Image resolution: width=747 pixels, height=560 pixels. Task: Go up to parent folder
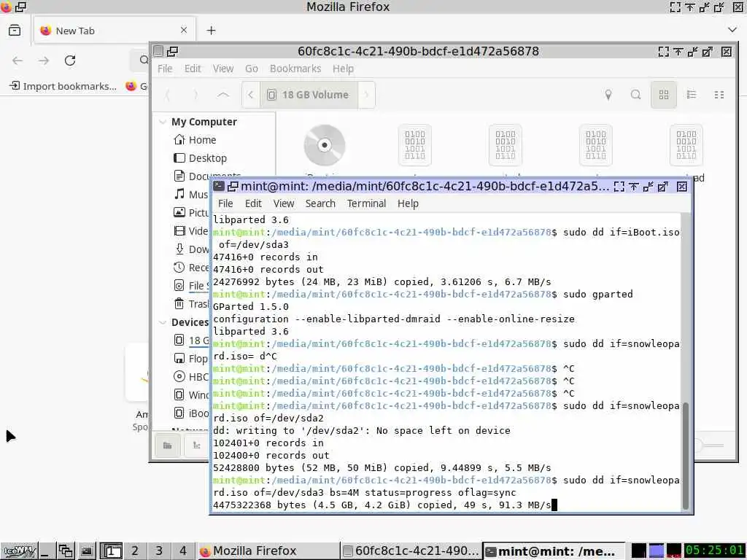click(x=223, y=95)
